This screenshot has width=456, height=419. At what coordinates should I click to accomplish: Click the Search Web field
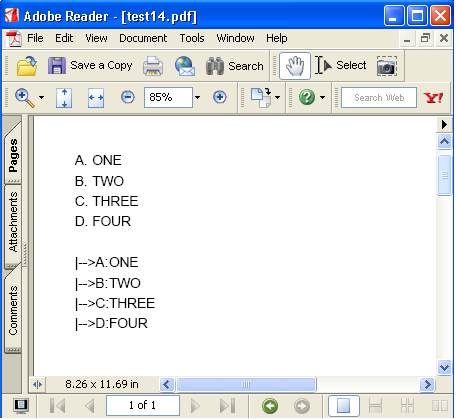click(379, 98)
